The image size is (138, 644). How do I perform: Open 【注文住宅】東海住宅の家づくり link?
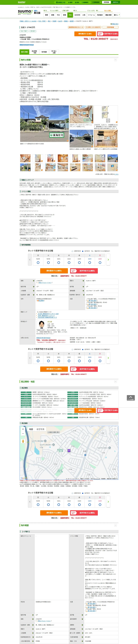[x=47, y=317]
